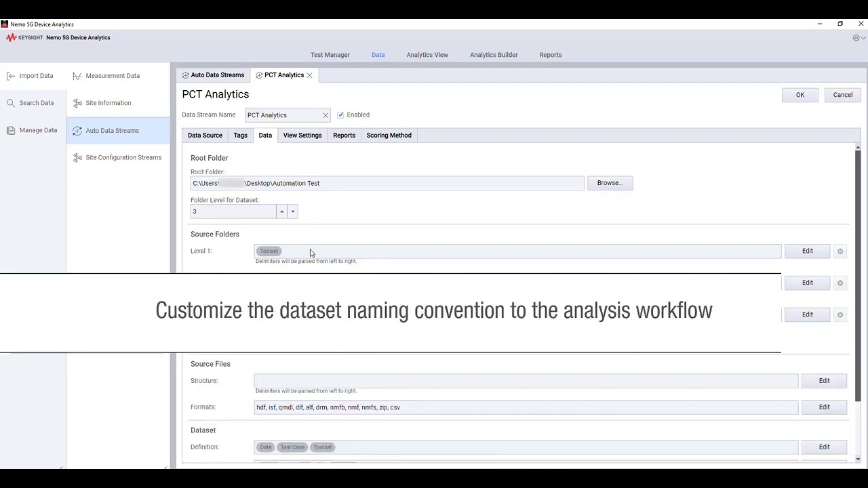Open the Test Manager menu
The image size is (868, 488).
[x=330, y=55]
